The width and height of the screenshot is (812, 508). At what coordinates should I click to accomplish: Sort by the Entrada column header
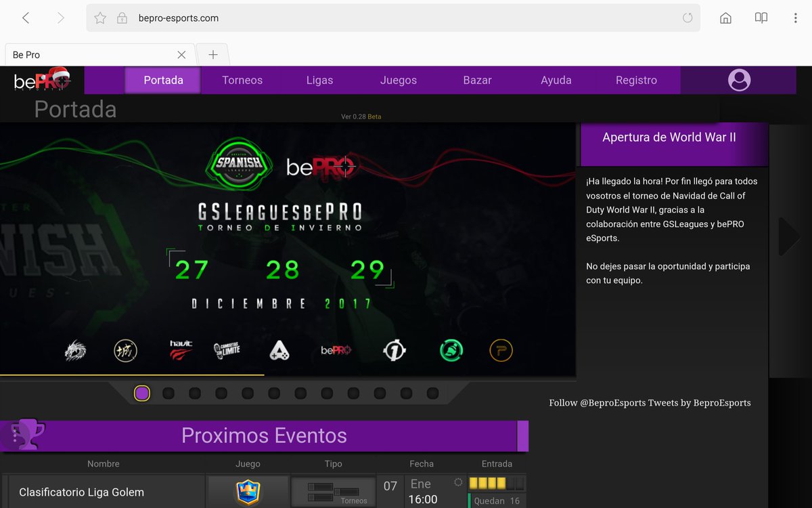click(x=497, y=464)
